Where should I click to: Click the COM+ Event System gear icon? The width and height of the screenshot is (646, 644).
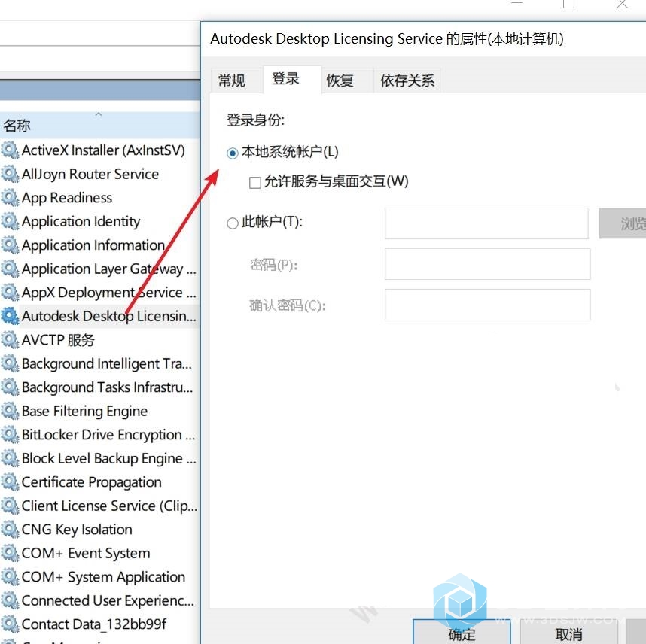pos(10,554)
